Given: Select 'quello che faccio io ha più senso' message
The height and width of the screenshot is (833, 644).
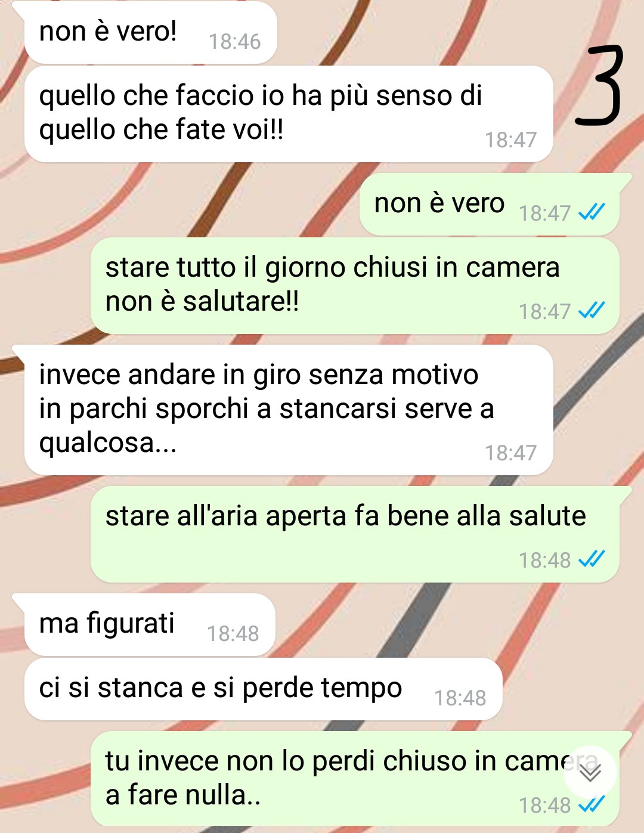Looking at the screenshot, I should pos(289,114).
